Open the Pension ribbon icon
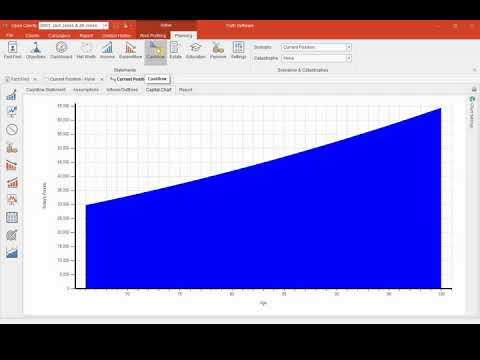Image resolution: width=480 pixels, height=360 pixels. click(218, 50)
